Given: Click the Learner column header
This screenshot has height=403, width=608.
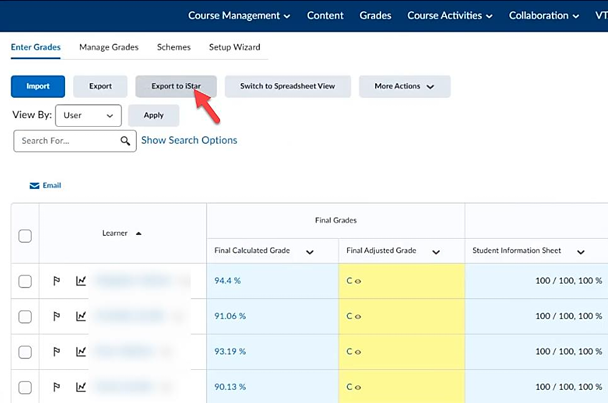Looking at the screenshot, I should tap(115, 233).
